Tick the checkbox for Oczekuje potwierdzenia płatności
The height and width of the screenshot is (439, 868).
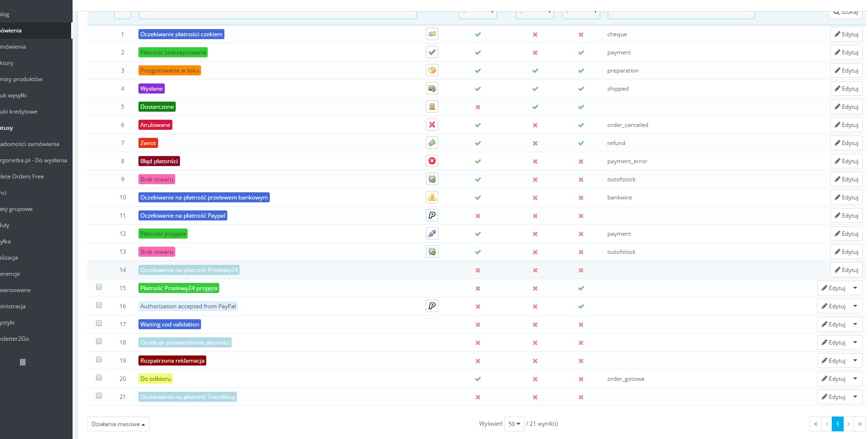[99, 341]
